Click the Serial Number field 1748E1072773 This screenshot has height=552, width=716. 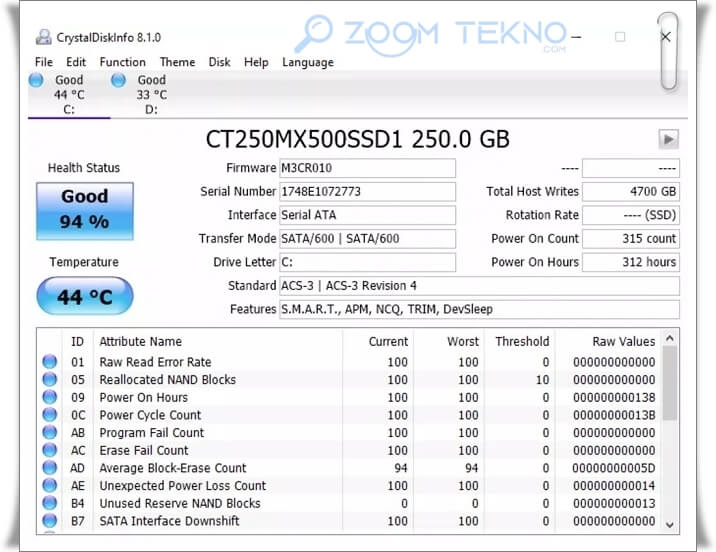367,192
